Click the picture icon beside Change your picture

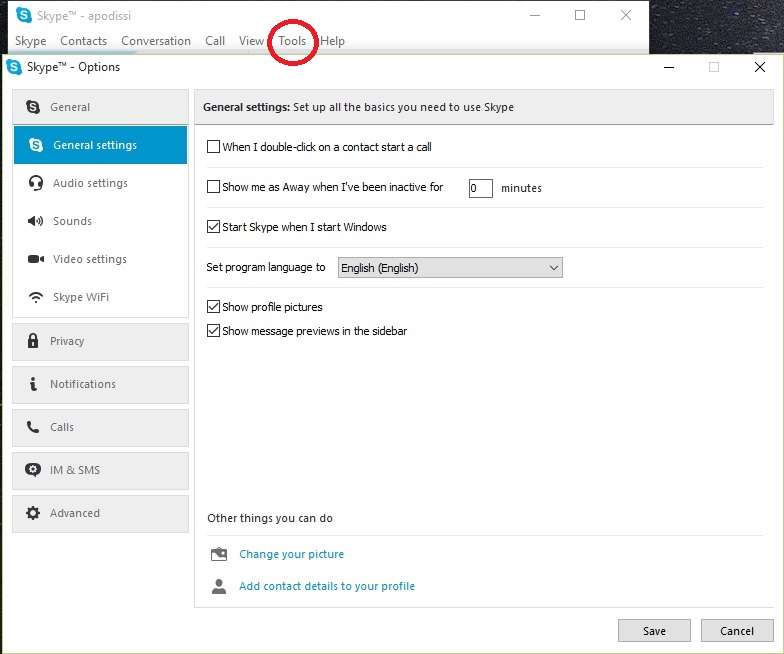pos(219,554)
